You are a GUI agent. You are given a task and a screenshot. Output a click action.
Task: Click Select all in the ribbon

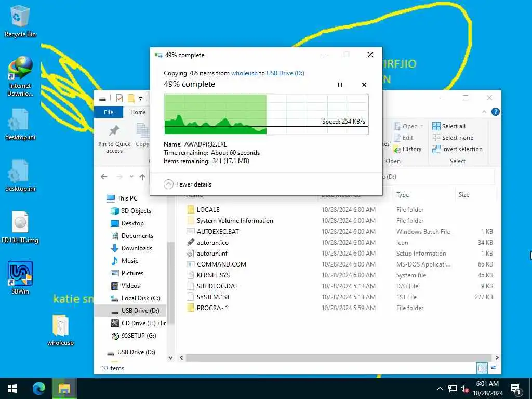(x=449, y=126)
